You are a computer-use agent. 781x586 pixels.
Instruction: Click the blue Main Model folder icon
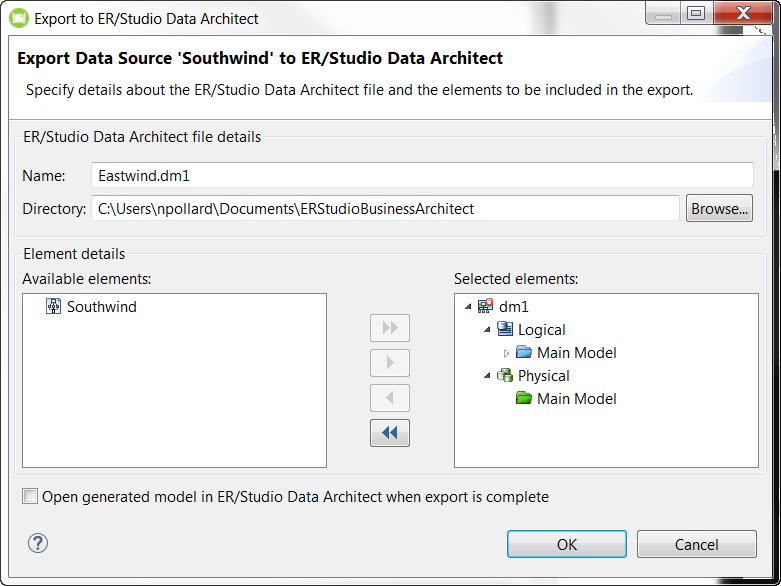[x=523, y=352]
